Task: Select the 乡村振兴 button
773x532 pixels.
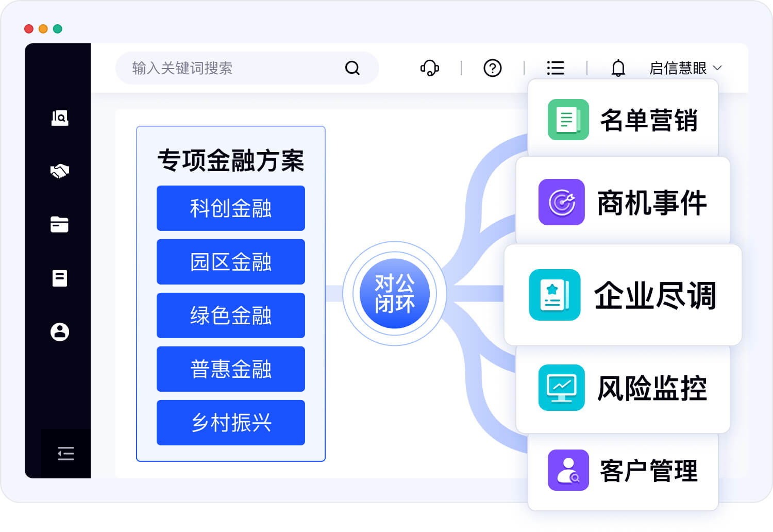Action: pyautogui.click(x=231, y=423)
